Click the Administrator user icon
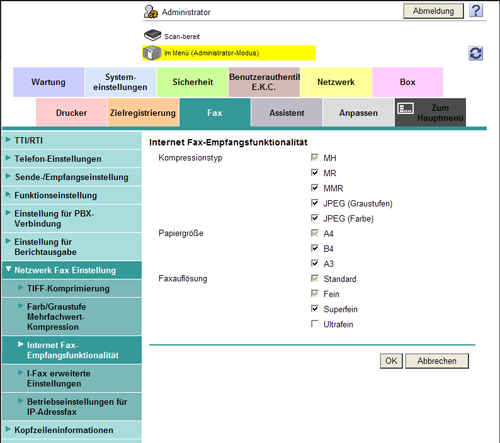The height and width of the screenshot is (443, 500). [x=151, y=12]
